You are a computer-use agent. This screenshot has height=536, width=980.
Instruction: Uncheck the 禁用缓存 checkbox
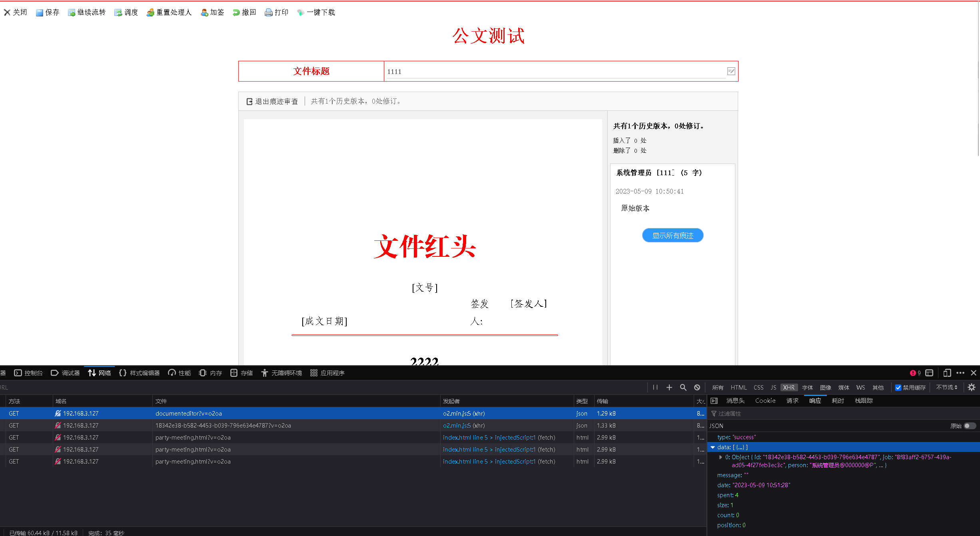[x=898, y=387]
